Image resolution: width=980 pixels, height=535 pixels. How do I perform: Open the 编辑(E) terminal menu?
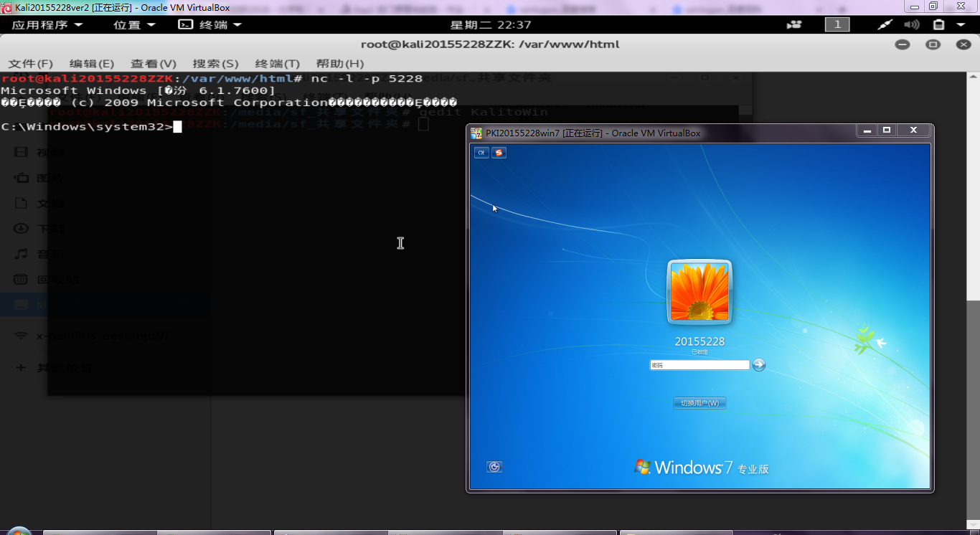tap(92, 63)
